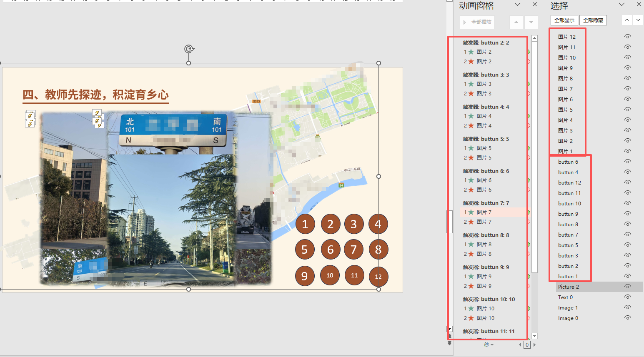Screen dimensions: 644x357
Task: Toggle visibility of 图片 12
Action: 628,37
